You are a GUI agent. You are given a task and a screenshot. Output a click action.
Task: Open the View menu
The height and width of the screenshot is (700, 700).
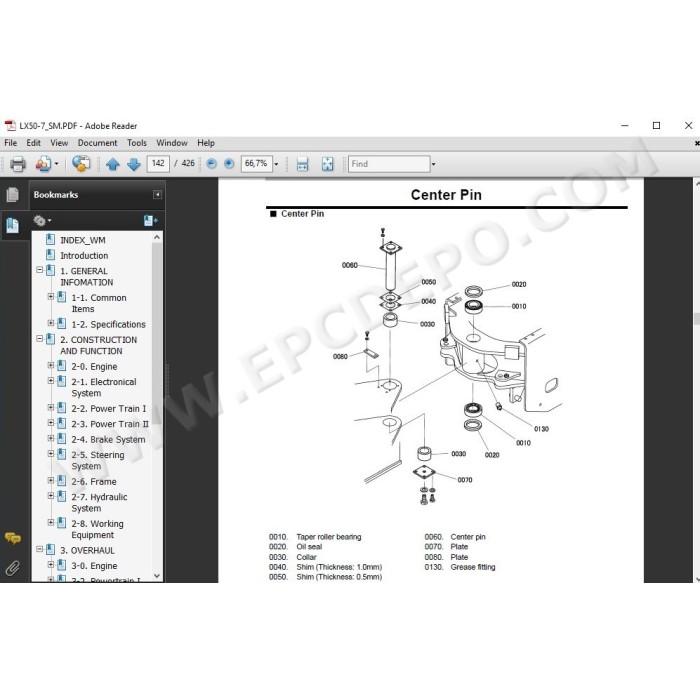pos(59,143)
